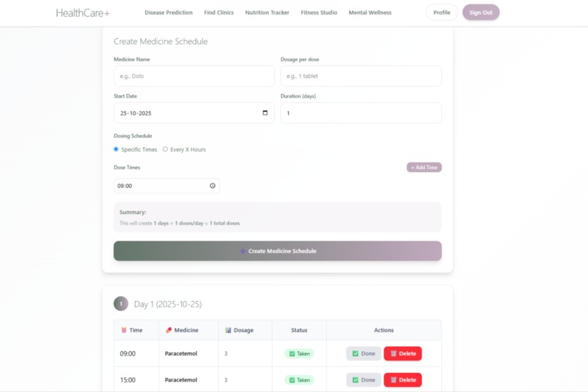Click the Taken status badge for 09:00
This screenshot has width=588, height=392.
(x=299, y=353)
